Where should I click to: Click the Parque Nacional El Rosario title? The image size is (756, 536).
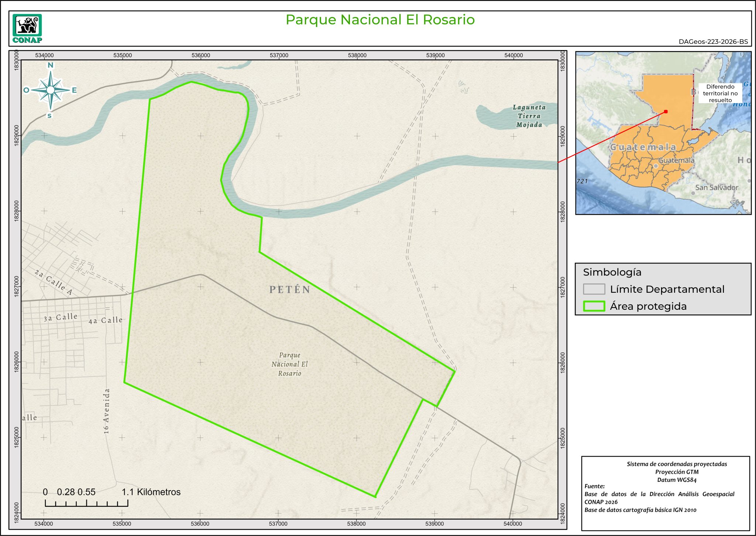380,20
